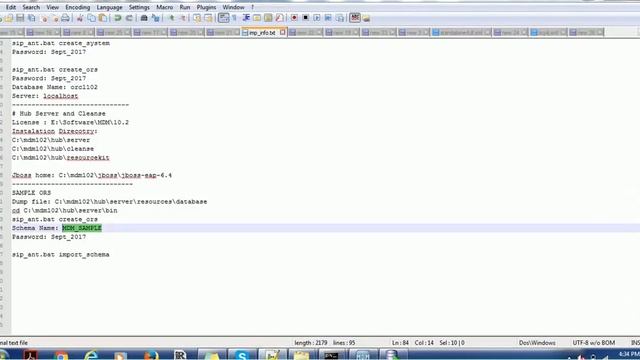Click the 'SAMPLE ORS' heading line

(x=31, y=193)
